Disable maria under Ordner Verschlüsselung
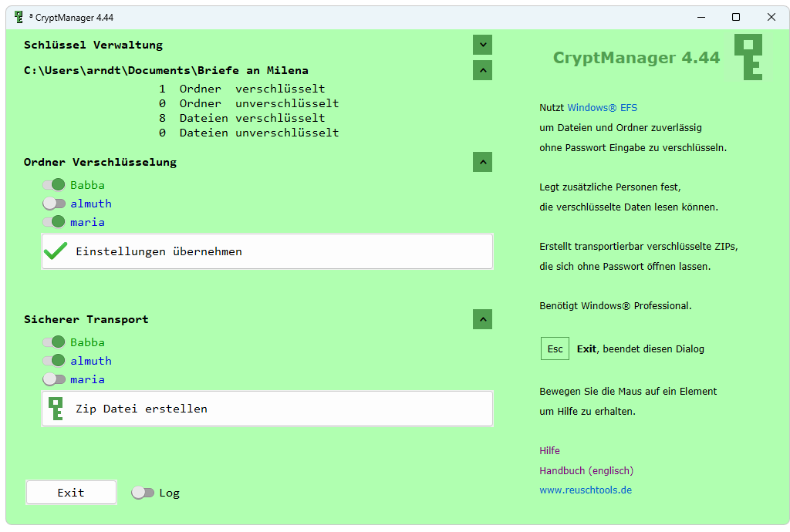 coord(54,222)
